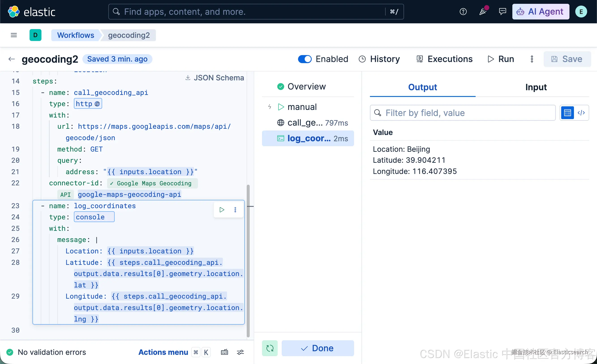Click the No validation errors status
The width and height of the screenshot is (597, 364).
[46, 352]
